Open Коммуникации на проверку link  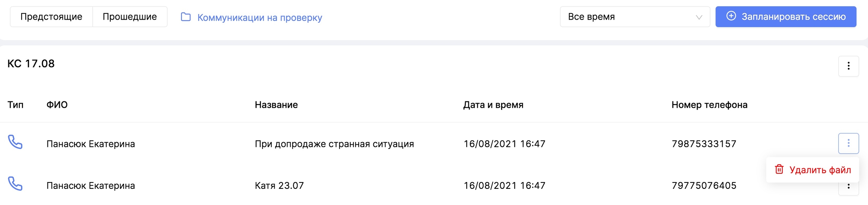260,17
